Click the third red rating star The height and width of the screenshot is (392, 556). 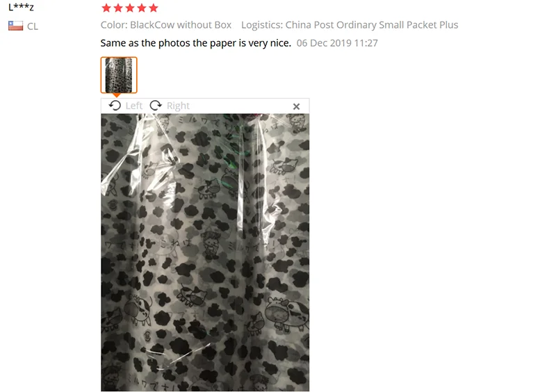click(130, 8)
